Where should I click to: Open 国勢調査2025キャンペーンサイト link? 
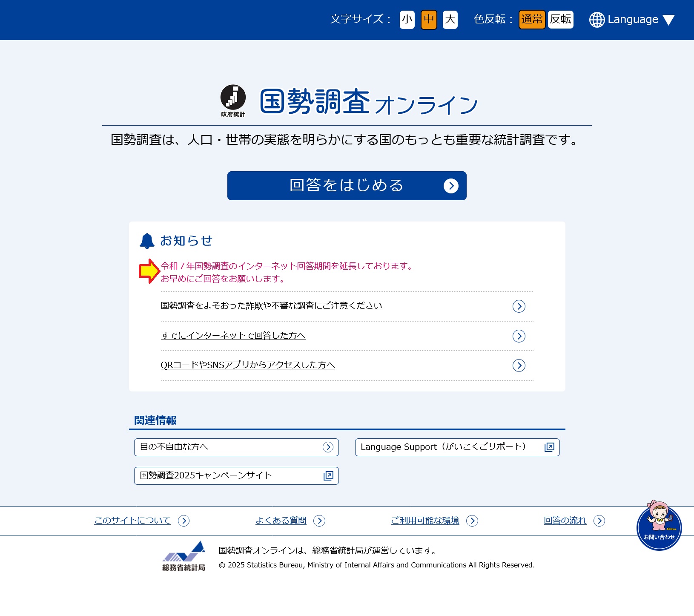[236, 476]
